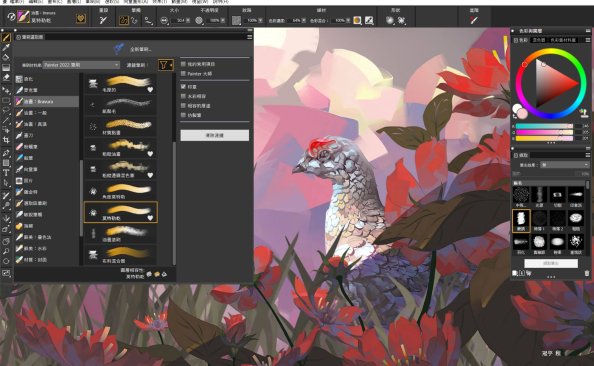Click the align to path icon
594x366 pixels.
click(x=148, y=20)
